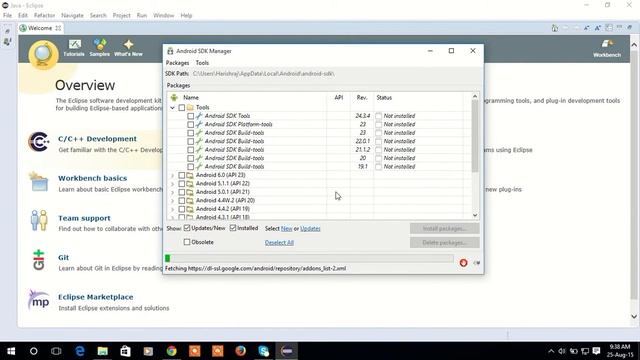Open Windows Start menu

(11, 351)
